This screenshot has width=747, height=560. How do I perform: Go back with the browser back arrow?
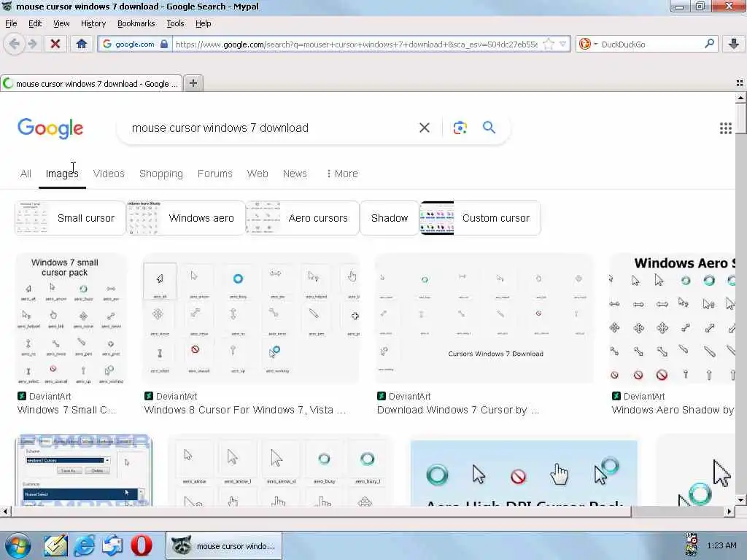click(15, 44)
